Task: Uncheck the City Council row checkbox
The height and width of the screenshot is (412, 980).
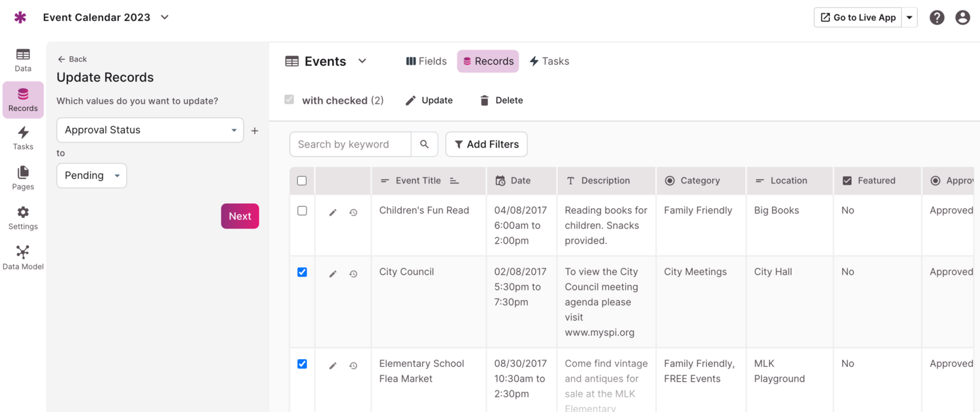Action: 302,272
